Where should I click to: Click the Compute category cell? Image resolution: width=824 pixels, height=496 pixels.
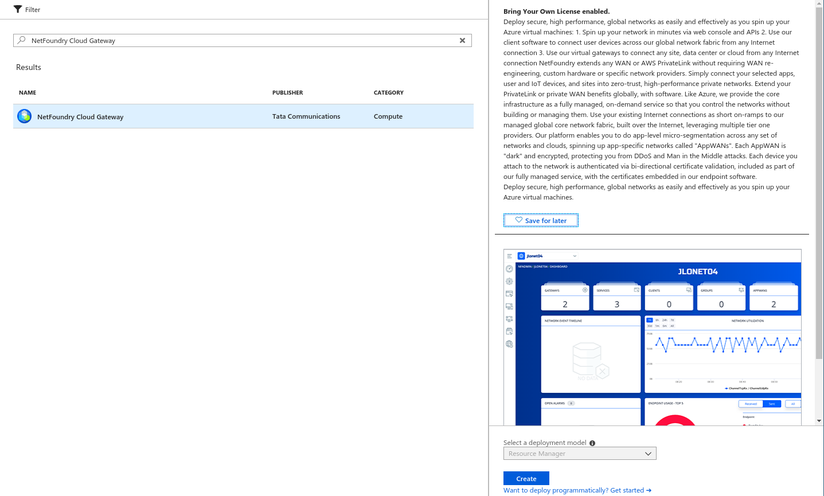[388, 116]
